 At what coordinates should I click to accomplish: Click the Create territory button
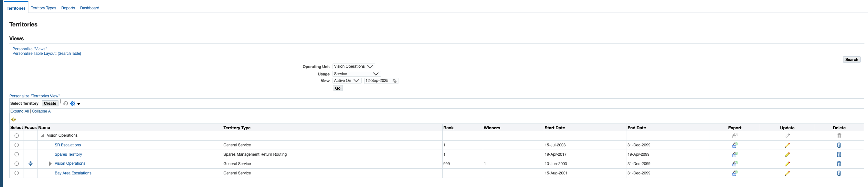(50, 103)
